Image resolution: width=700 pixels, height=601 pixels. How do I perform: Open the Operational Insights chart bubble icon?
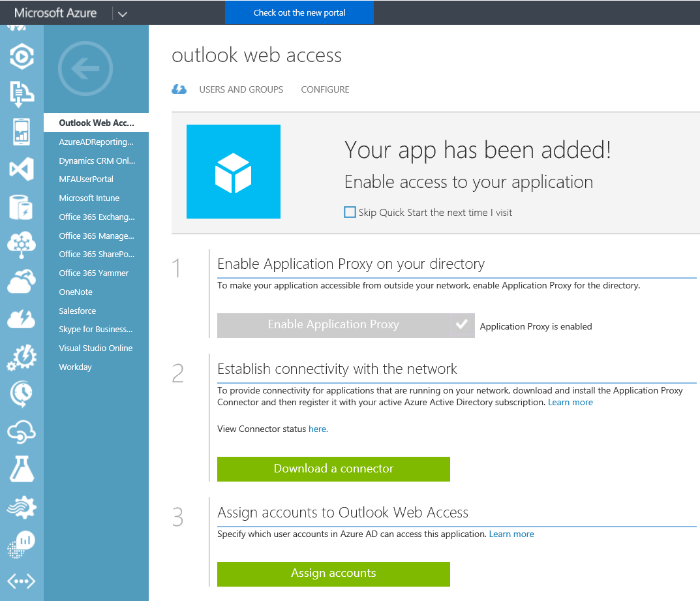click(22, 544)
